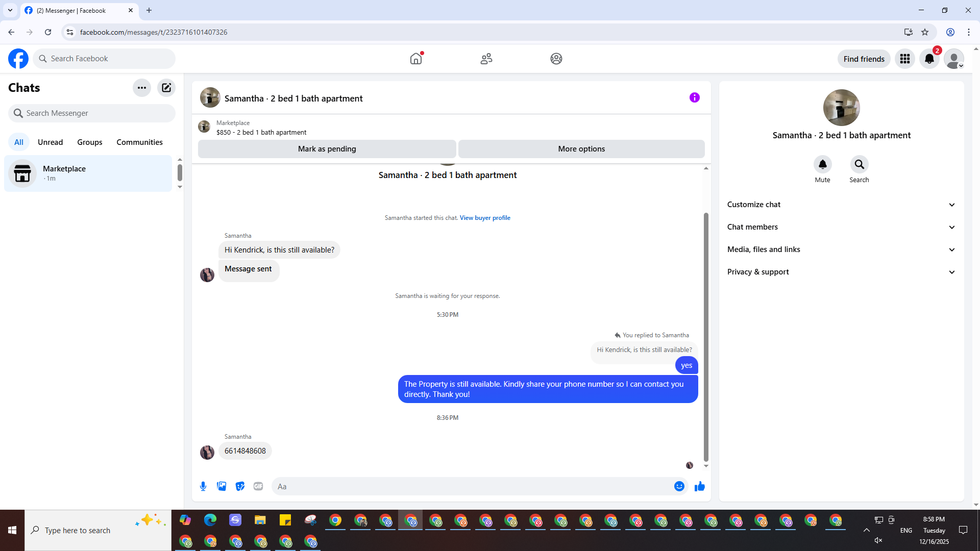
Task: Open listing thumbnail in right panel
Action: tap(842, 108)
